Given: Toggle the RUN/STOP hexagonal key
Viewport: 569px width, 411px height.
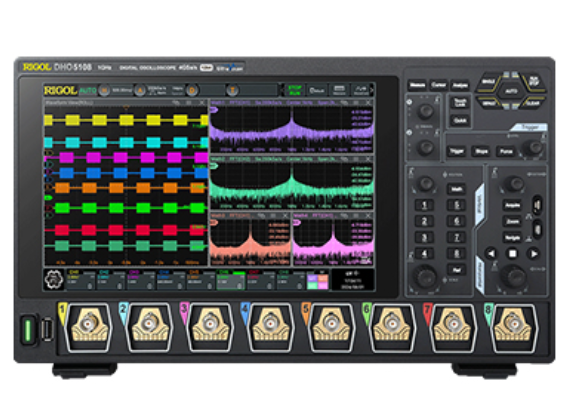Looking at the screenshot, I should point(533,81).
